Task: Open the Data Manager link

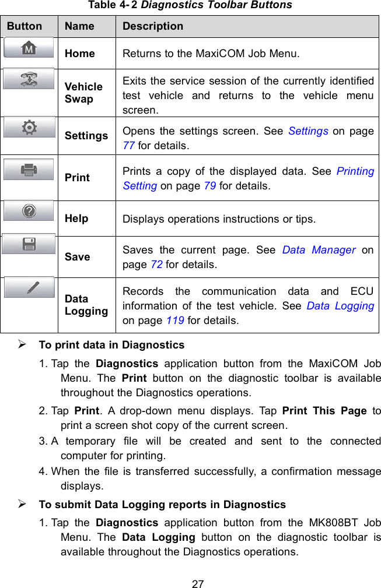Action: (x=319, y=250)
